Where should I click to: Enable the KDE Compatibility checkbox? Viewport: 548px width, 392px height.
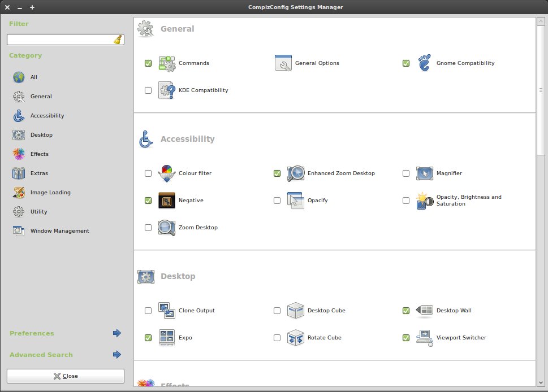point(148,90)
